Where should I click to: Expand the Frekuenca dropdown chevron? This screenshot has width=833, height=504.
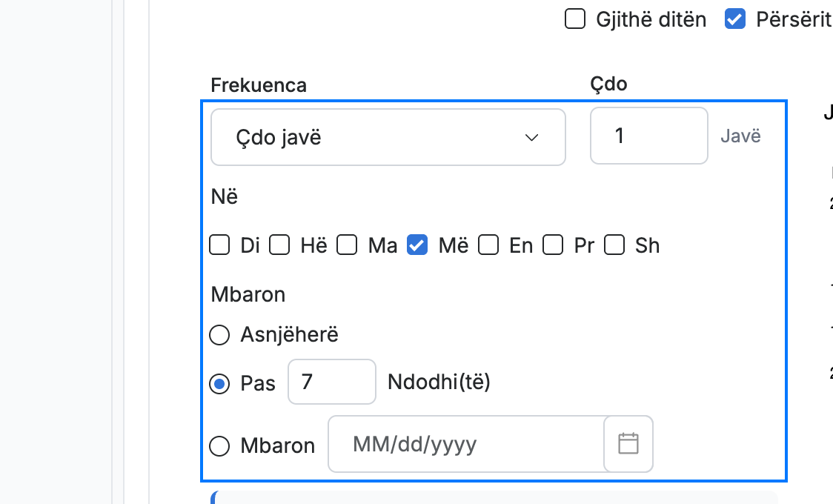click(x=531, y=138)
